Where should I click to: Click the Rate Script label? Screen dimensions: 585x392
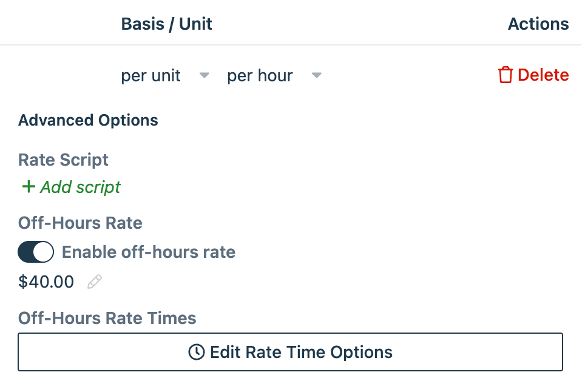(x=63, y=160)
